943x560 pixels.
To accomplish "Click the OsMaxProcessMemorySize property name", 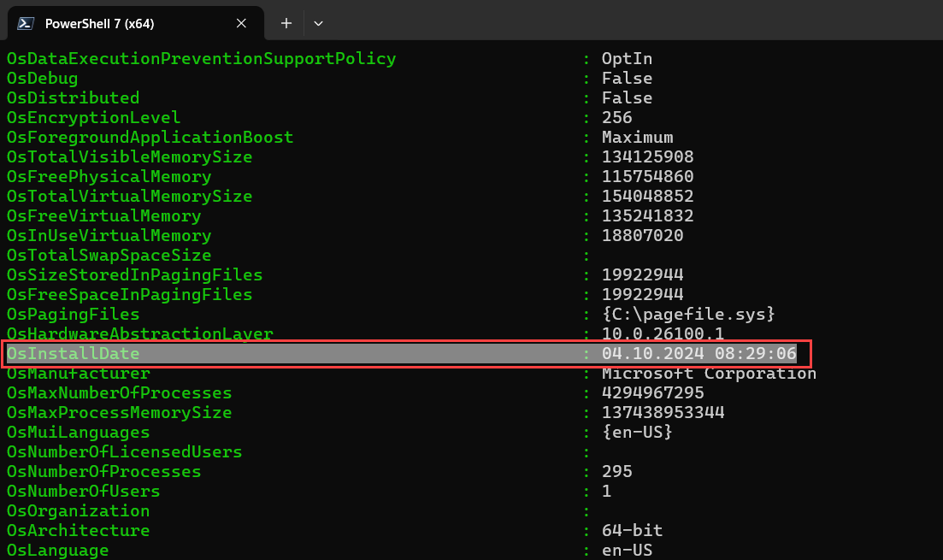I will [x=119, y=413].
